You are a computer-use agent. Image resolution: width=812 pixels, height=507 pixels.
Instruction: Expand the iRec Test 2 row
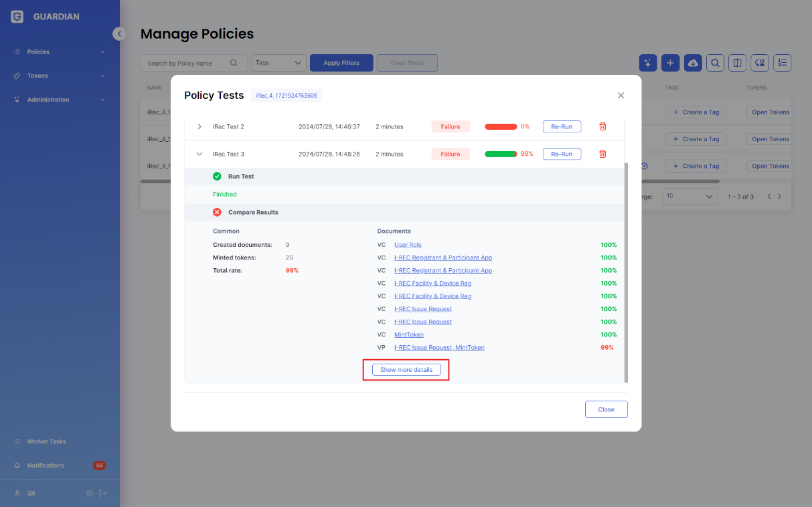199,126
